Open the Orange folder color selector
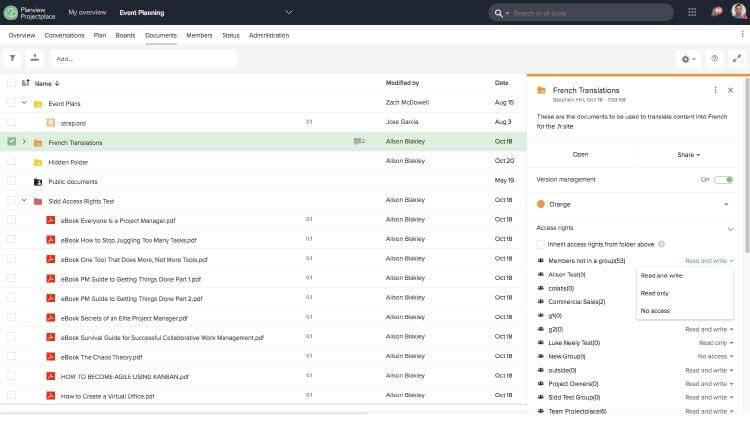Image resolution: width=750 pixels, height=422 pixels. tap(636, 204)
